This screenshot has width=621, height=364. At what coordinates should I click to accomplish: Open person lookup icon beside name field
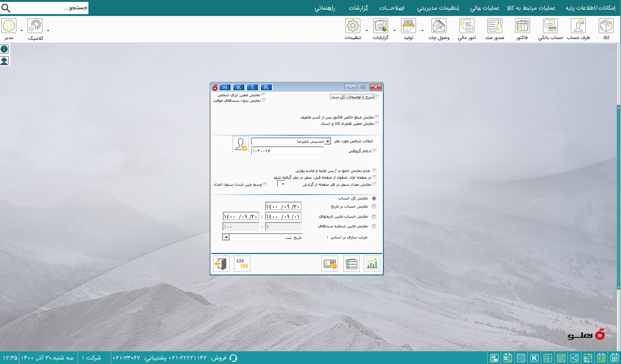(x=240, y=144)
